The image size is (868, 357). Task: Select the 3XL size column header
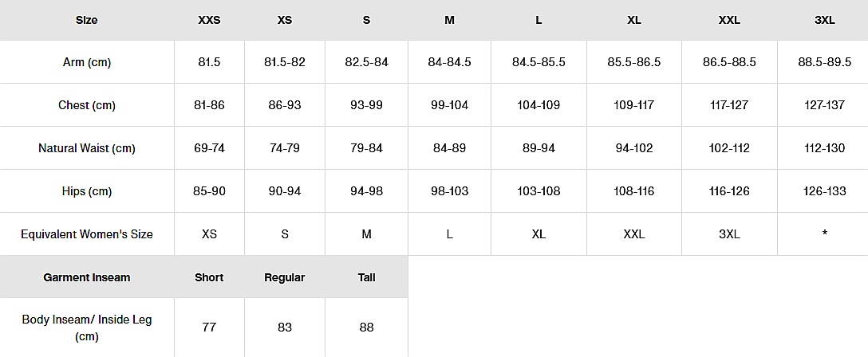click(824, 20)
